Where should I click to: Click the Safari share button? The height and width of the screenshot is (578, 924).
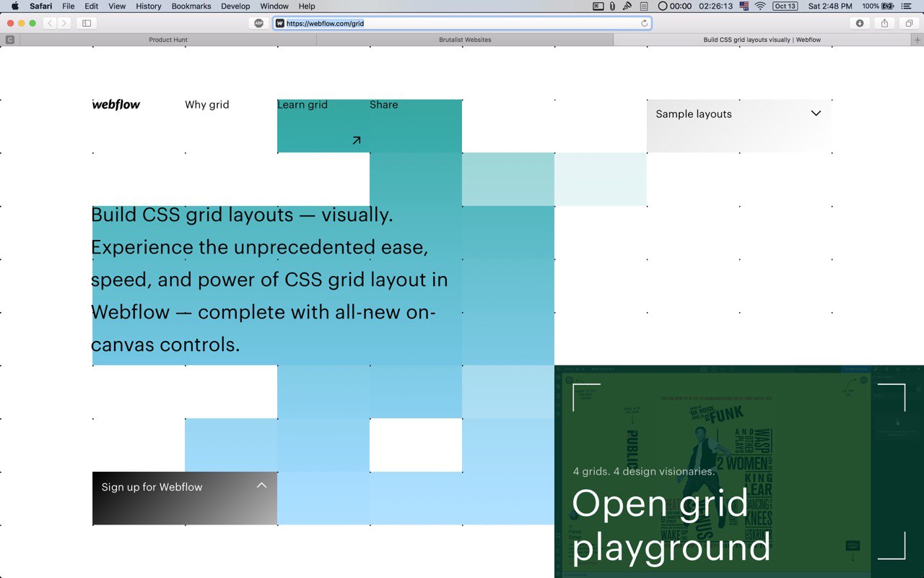[x=884, y=23]
